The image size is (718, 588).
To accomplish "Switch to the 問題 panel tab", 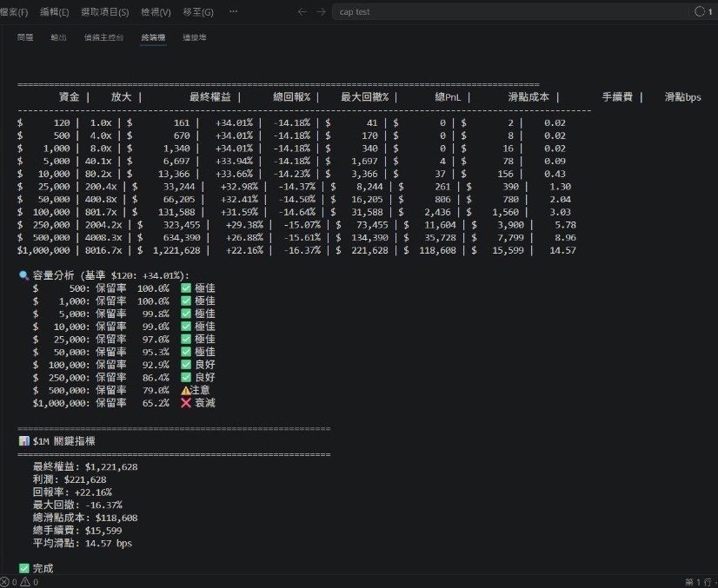I will (25, 37).
